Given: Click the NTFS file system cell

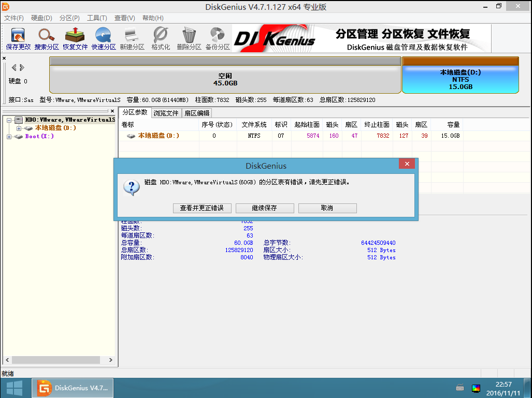Looking at the screenshot, I should pos(254,136).
